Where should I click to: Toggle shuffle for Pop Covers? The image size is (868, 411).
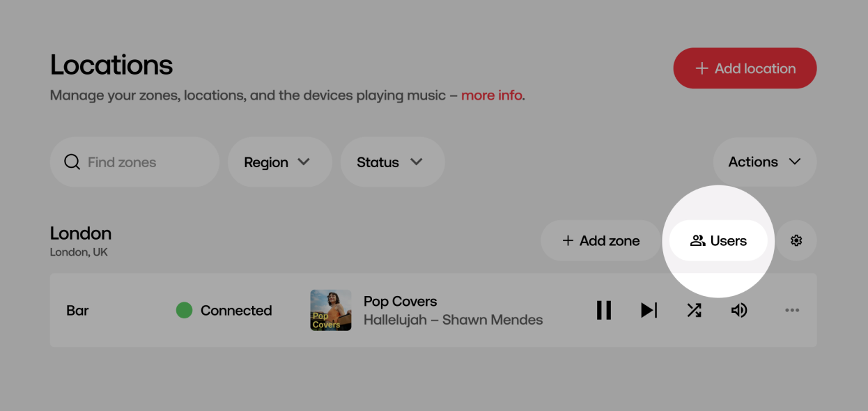click(x=694, y=310)
